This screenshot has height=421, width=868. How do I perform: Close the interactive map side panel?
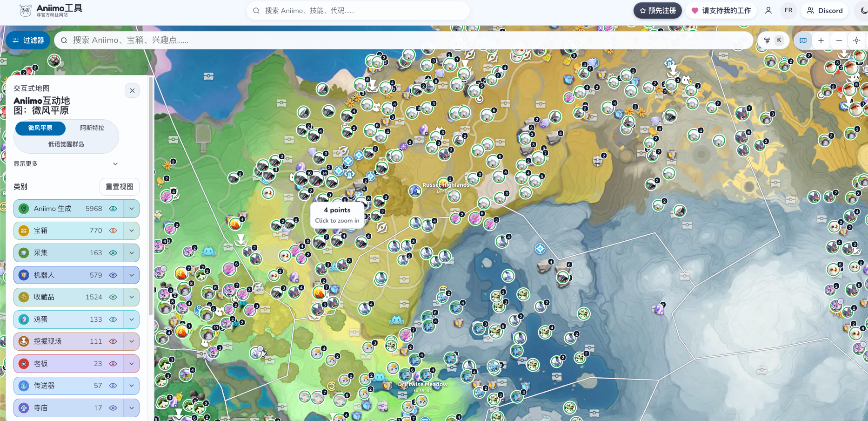click(133, 90)
